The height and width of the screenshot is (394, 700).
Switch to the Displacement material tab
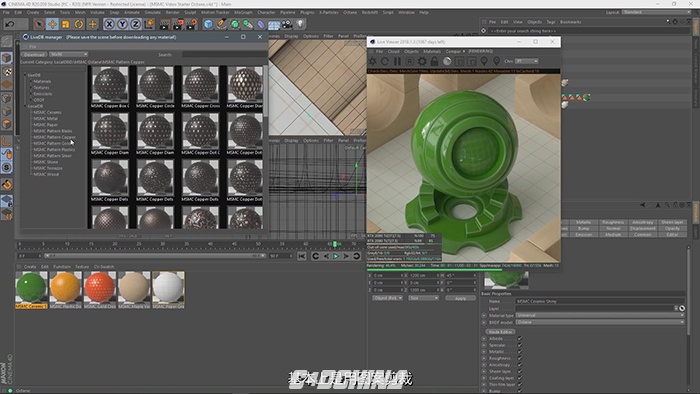tap(642, 228)
